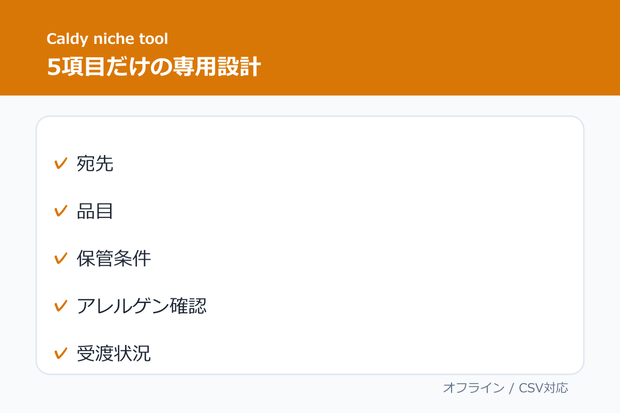Click the slash separator in the footer
This screenshot has width=620, height=413.
click(x=512, y=388)
